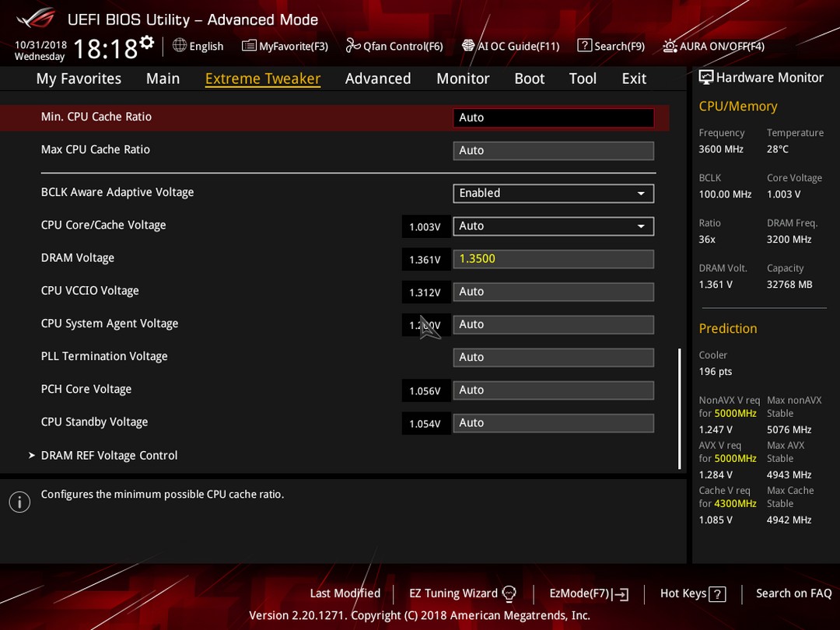840x630 pixels.
Task: Open BCLK Aware Adaptive Voltage dropdown
Action: [x=554, y=194]
